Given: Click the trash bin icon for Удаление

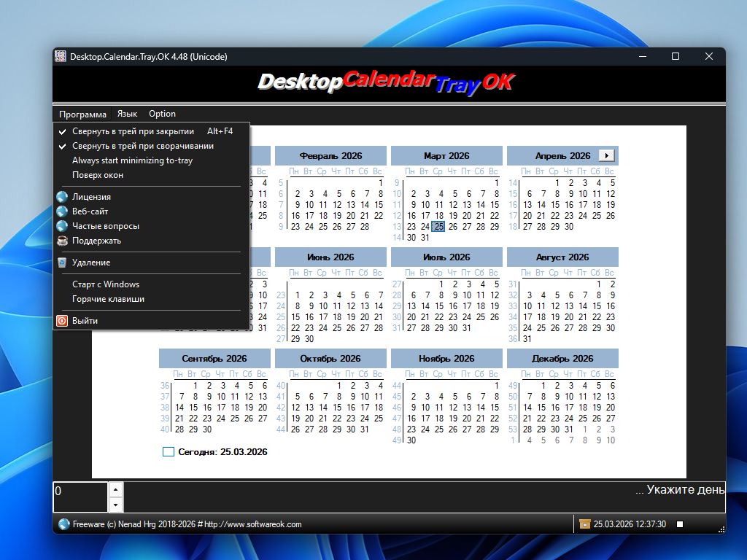Looking at the screenshot, I should pos(62,262).
